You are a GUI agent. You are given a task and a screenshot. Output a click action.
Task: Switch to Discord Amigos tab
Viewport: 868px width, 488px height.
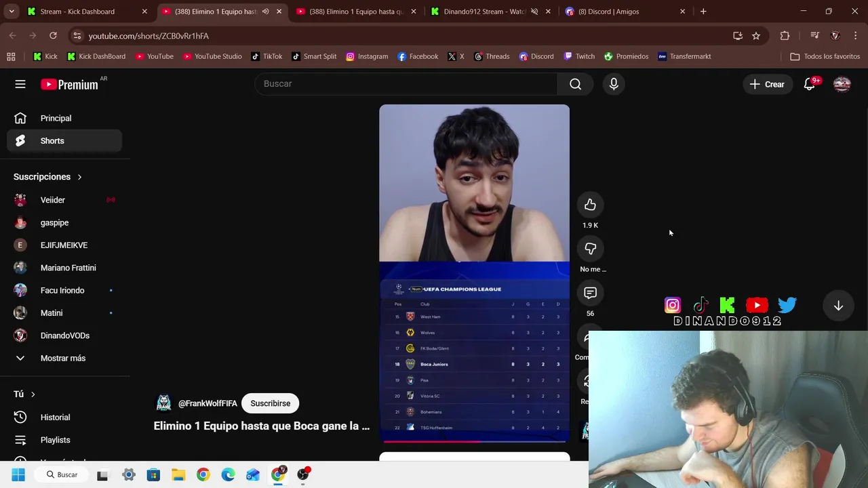[x=624, y=12]
